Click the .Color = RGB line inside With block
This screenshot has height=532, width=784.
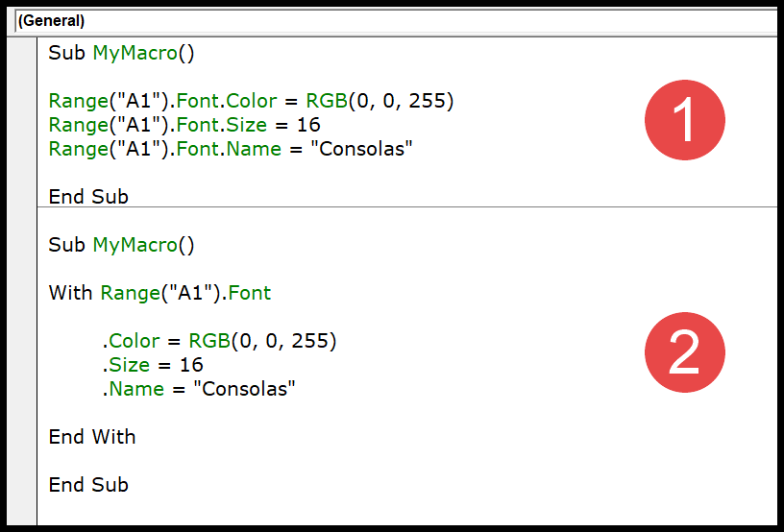point(219,341)
